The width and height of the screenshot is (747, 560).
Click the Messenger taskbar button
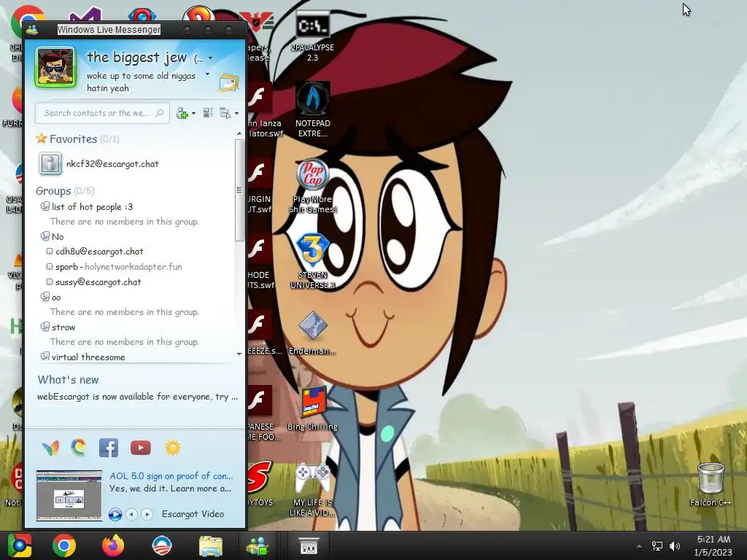pyautogui.click(x=258, y=545)
